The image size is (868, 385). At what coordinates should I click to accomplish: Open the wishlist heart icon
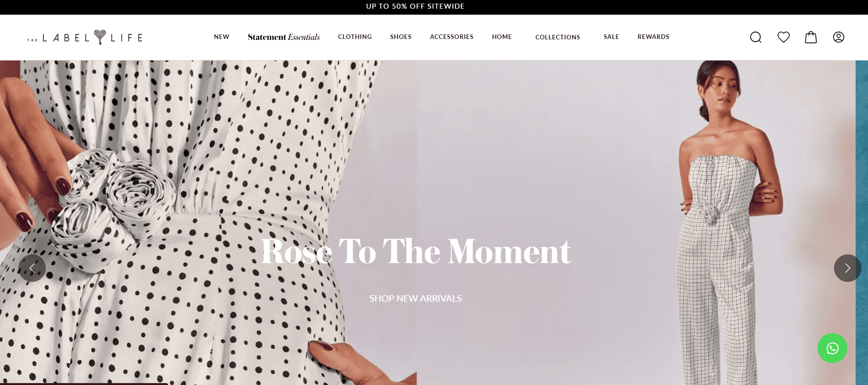[784, 37]
